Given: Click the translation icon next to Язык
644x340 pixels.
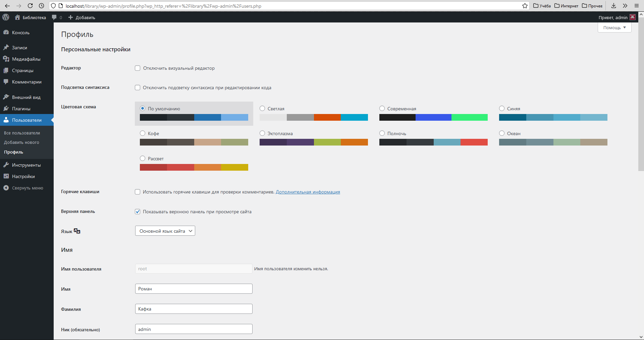Looking at the screenshot, I should 77,231.
